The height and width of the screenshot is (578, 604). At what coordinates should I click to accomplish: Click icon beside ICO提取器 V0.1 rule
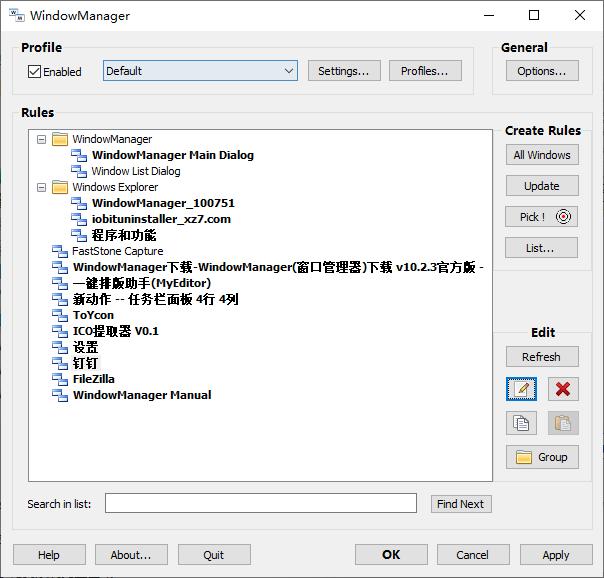pyautogui.click(x=60, y=331)
